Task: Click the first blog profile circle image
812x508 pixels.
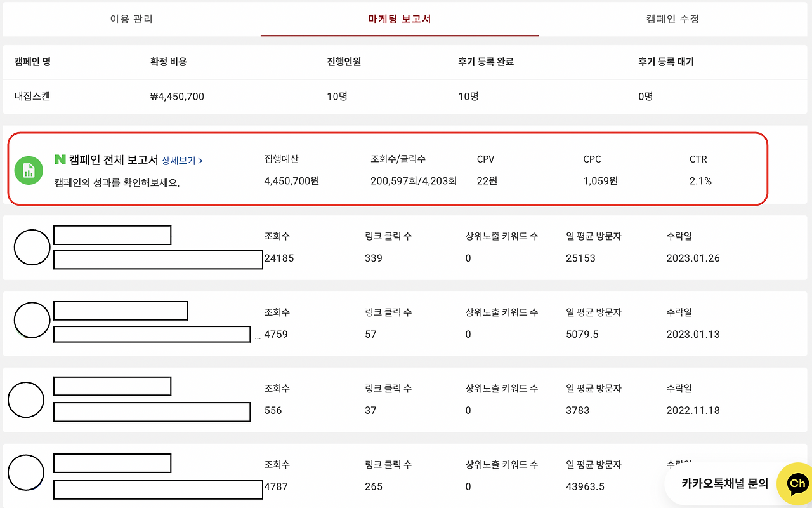Action: click(32, 248)
